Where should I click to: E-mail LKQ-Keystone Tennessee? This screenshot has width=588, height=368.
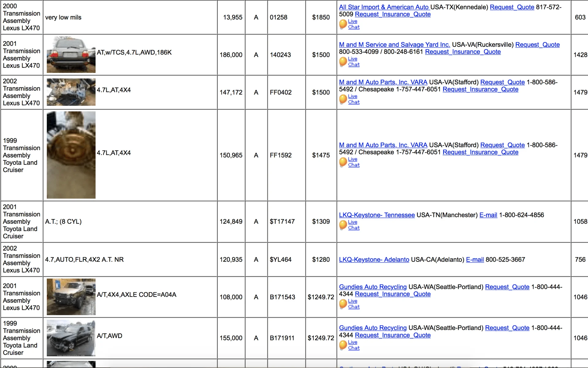tap(488, 215)
